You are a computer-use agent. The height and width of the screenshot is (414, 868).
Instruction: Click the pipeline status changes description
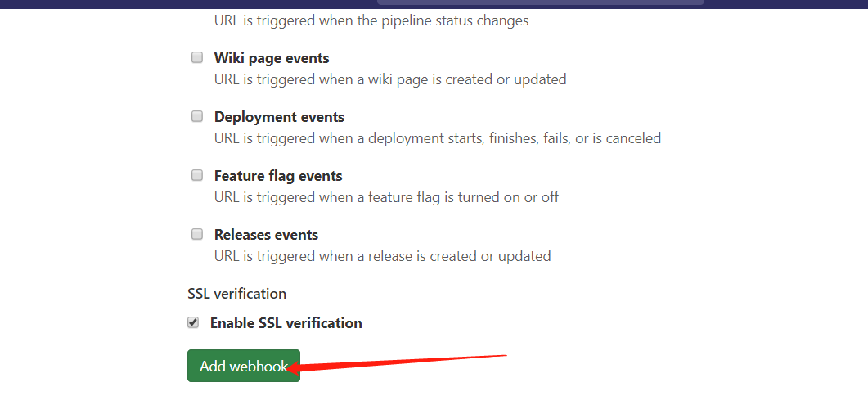[371, 20]
